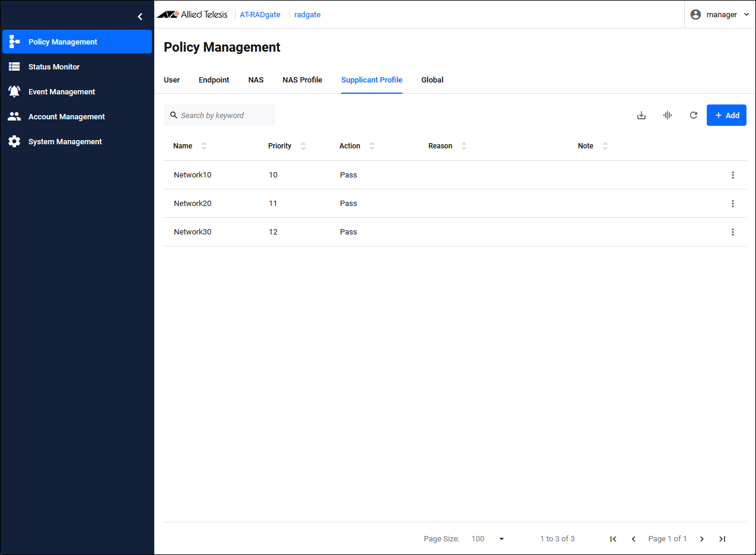Click the download/export icon in toolbar

pyautogui.click(x=641, y=115)
